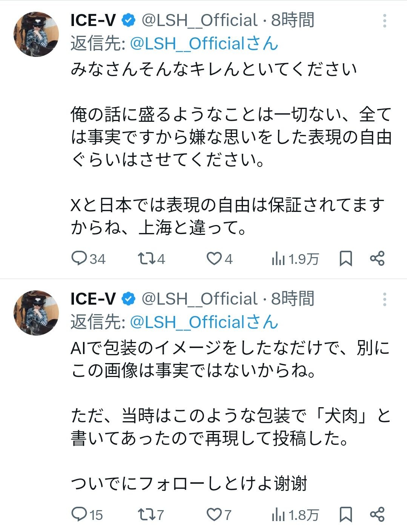Retweet the second tweet with 7 reposts
The height and width of the screenshot is (532, 407).
[151, 514]
